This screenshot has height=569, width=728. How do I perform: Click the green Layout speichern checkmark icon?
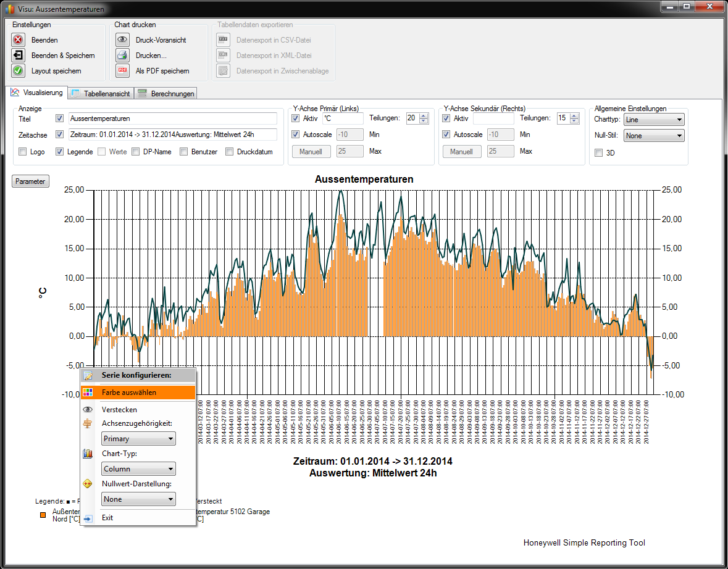pos(18,70)
